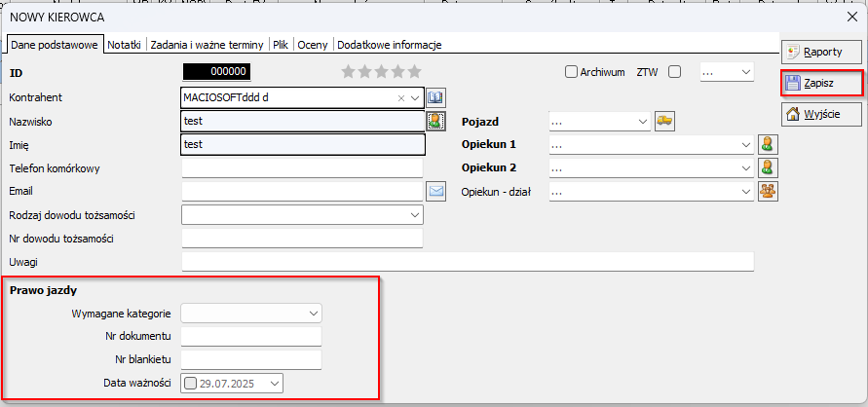Open the Zadania i ważne terminy tab
Screen dimensions: 868x407
pyautogui.click(x=208, y=45)
